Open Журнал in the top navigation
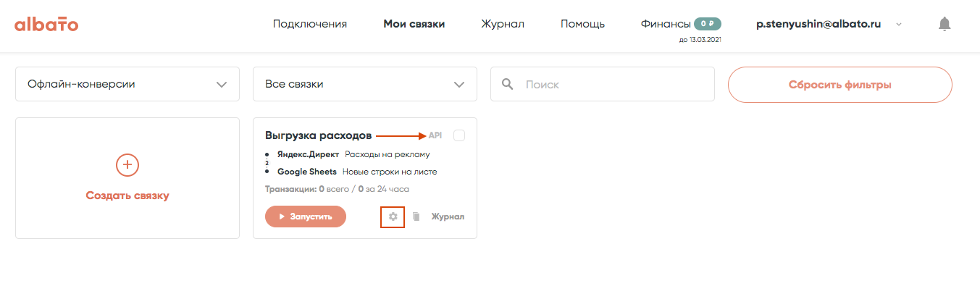This screenshot has height=294, width=980. click(x=503, y=24)
